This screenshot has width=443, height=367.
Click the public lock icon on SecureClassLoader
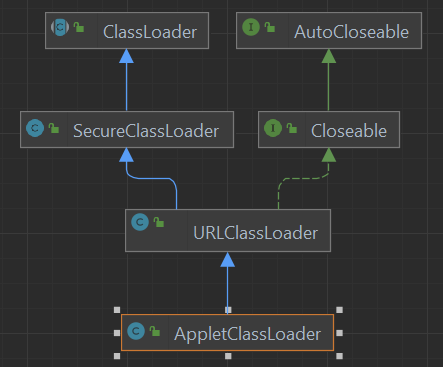(x=54, y=128)
